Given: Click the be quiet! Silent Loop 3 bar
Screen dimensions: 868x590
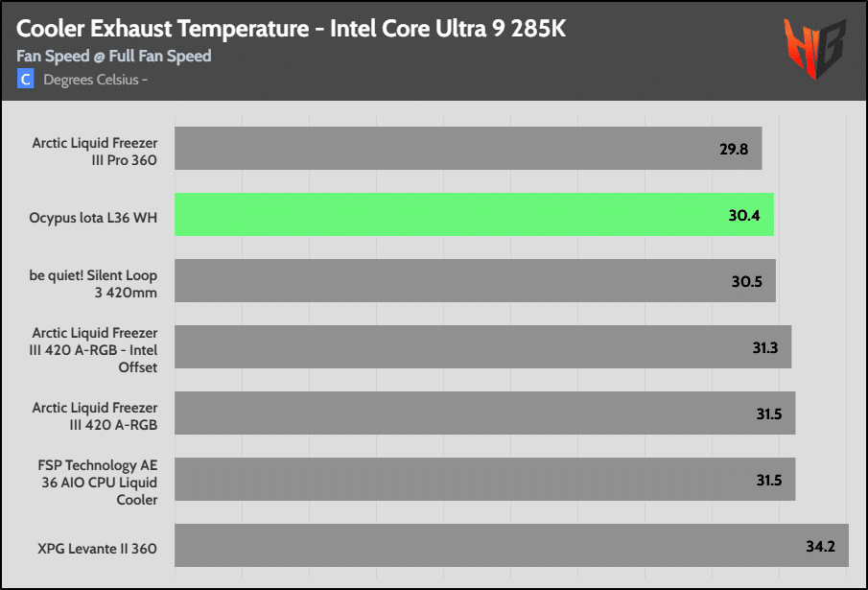Looking at the screenshot, I should (475, 280).
